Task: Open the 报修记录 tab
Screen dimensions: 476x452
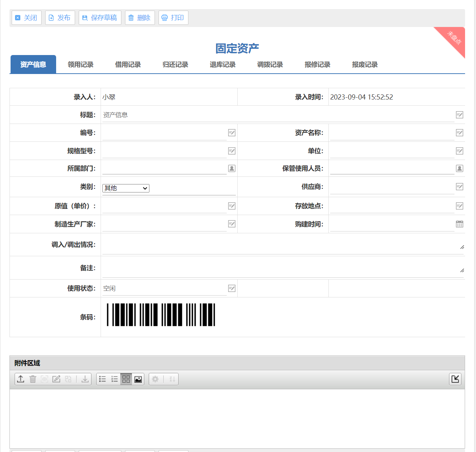Action: point(317,65)
